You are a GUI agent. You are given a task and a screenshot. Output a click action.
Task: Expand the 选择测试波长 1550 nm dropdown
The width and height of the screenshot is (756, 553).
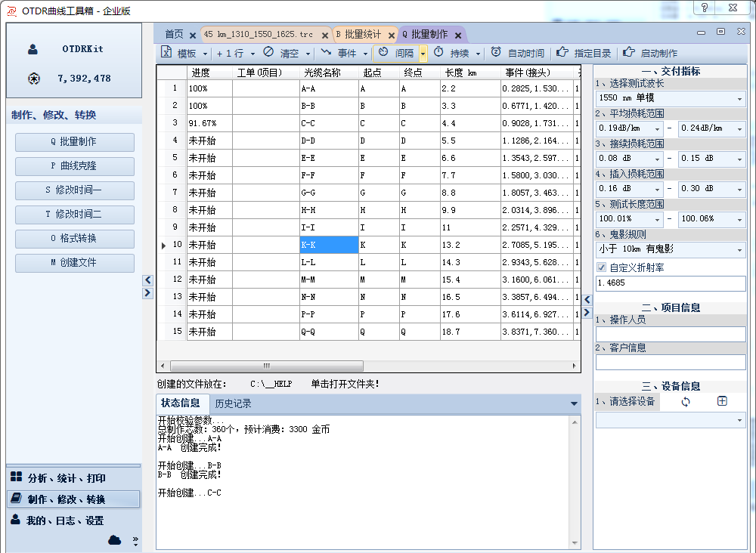(739, 98)
